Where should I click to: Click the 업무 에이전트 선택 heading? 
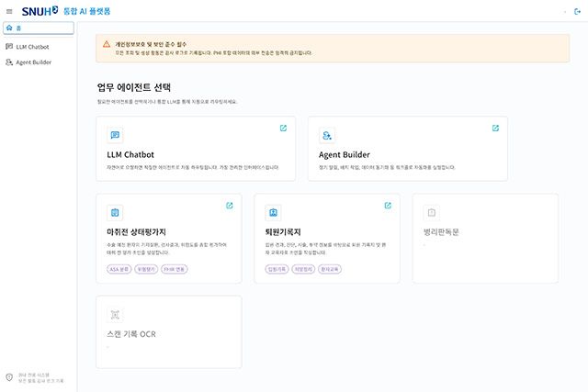pos(134,87)
